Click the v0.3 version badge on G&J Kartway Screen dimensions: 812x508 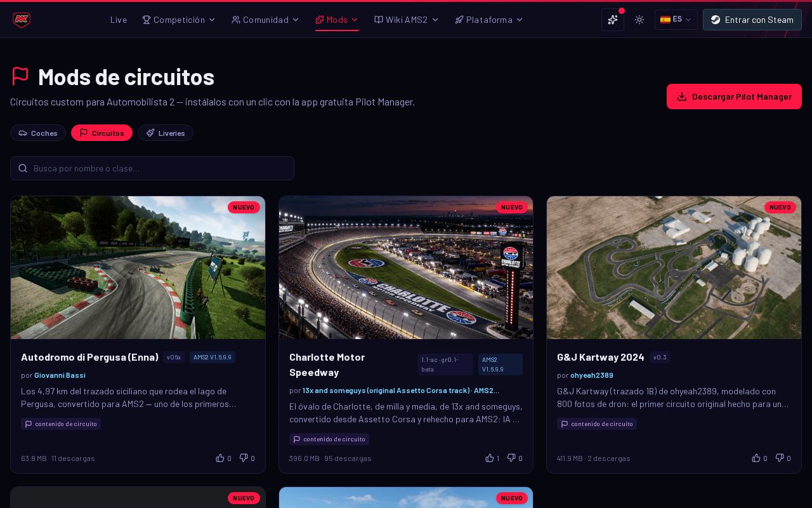pyautogui.click(x=660, y=358)
